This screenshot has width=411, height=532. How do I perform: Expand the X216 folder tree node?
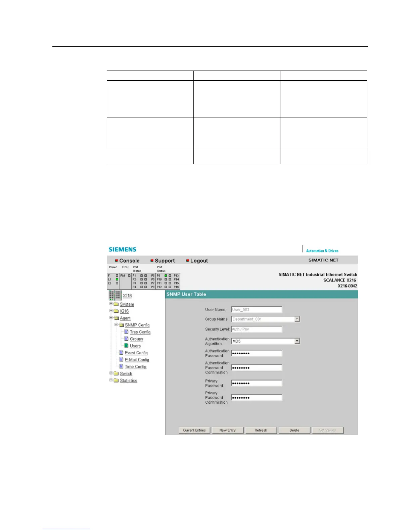tap(111, 311)
